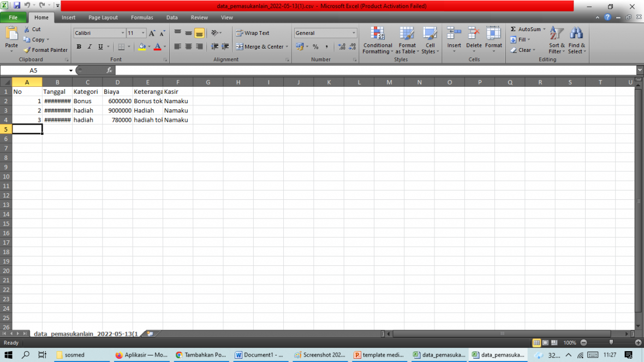Click the zoom slider in status bar
Image resolution: width=644 pixels, height=362 pixels.
pos(611,342)
